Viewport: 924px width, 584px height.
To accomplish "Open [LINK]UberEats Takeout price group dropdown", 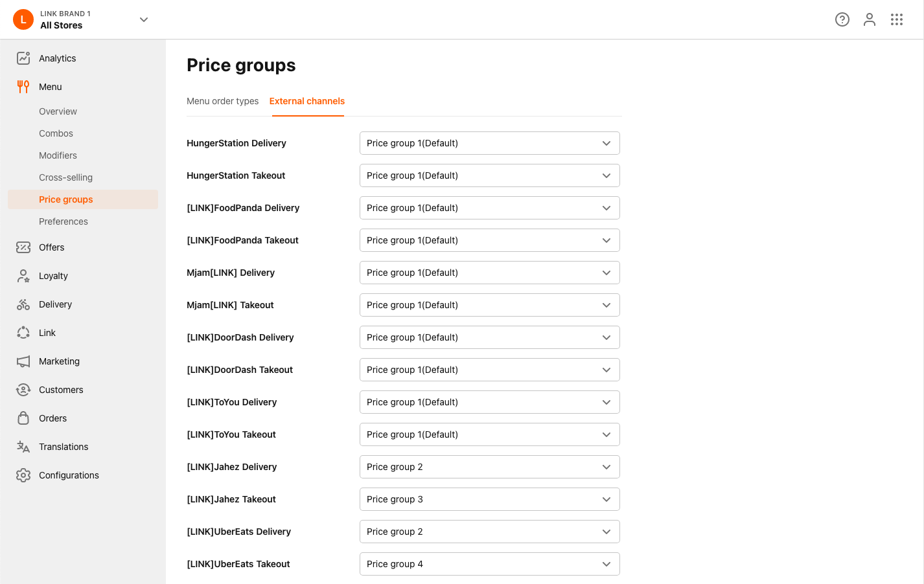I will (x=490, y=564).
